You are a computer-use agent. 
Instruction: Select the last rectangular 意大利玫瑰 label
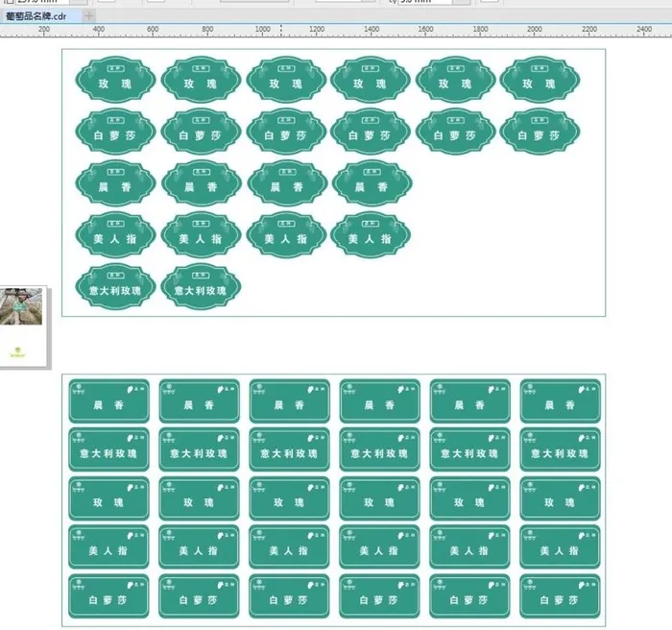tap(561, 449)
